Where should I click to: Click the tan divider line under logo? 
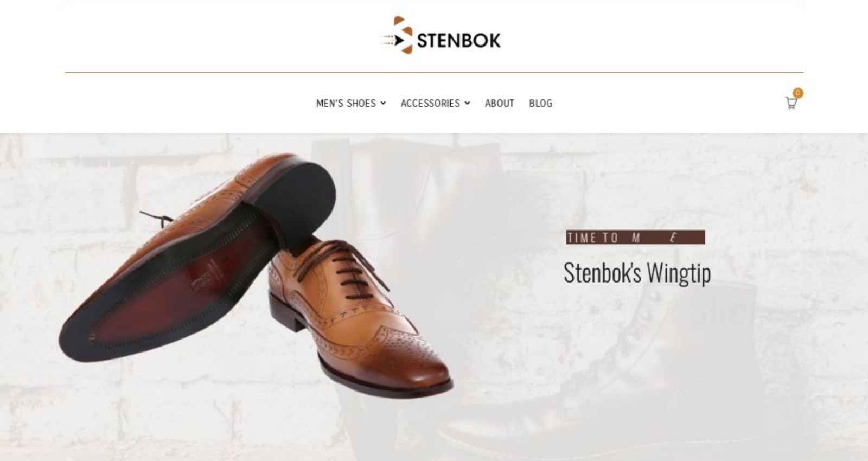[434, 72]
